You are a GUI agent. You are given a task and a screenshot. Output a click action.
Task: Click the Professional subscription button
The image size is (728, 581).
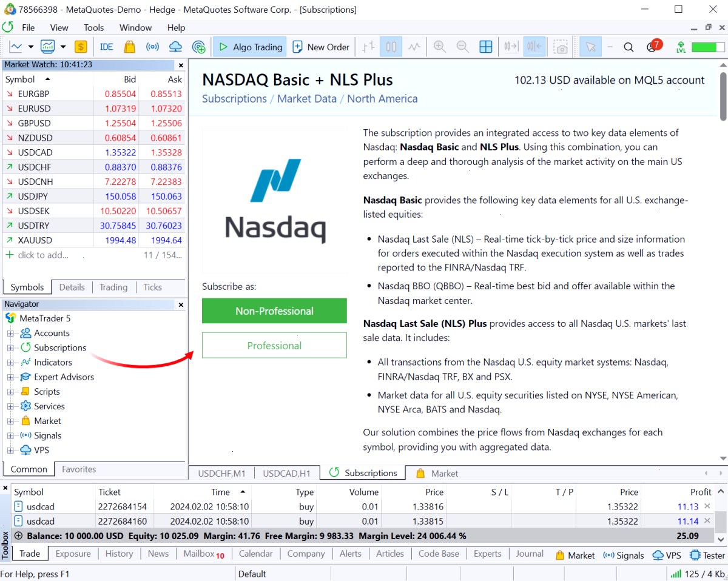[274, 345]
